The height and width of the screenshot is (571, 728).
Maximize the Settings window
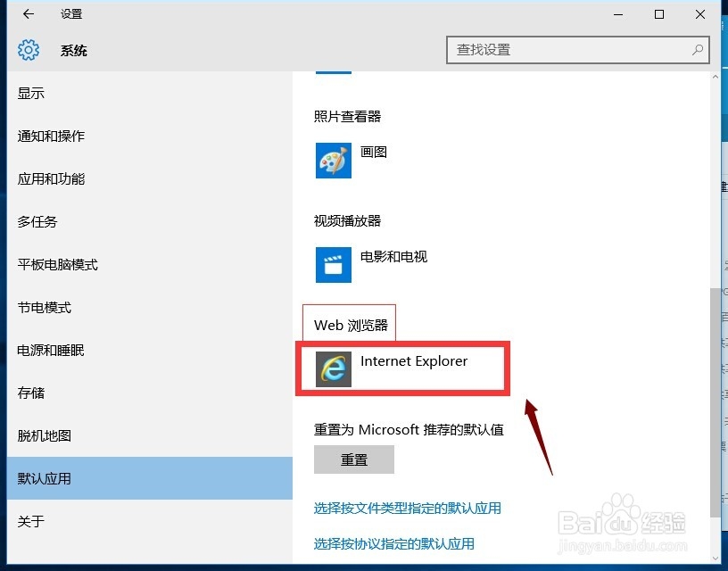(x=658, y=14)
